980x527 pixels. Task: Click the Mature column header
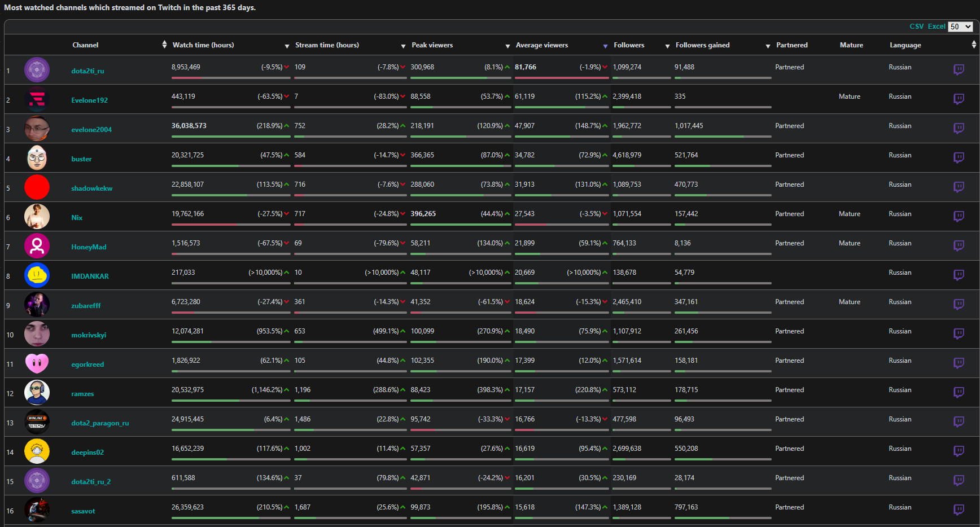point(851,45)
